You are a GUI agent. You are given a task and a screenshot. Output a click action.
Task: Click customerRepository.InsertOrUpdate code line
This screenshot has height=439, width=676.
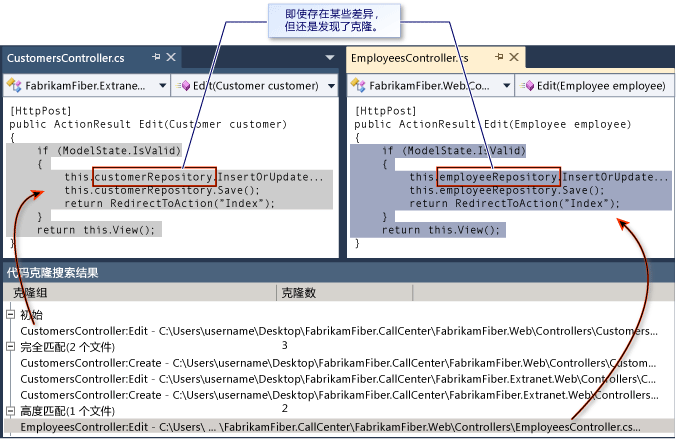(x=194, y=177)
